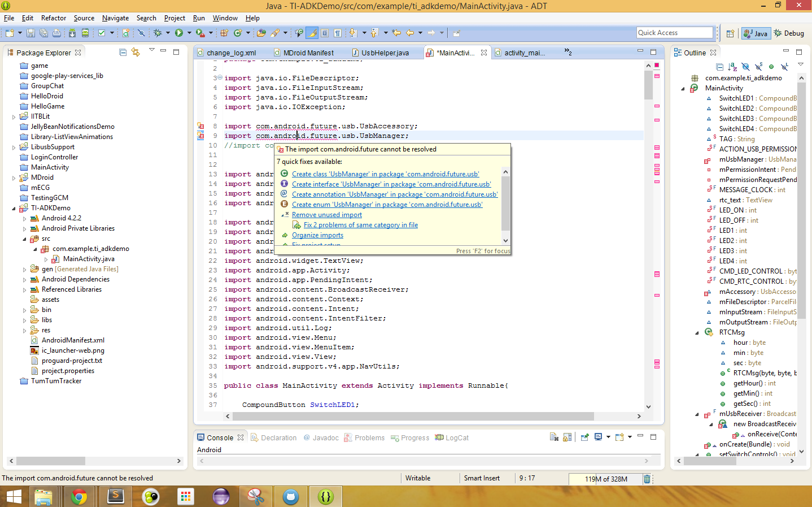Click the Save icon in the toolbar

(x=30, y=33)
